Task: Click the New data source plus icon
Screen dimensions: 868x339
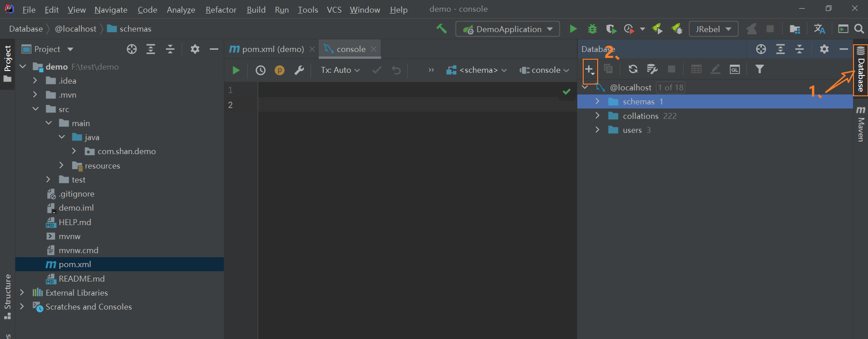Action: pyautogui.click(x=590, y=70)
